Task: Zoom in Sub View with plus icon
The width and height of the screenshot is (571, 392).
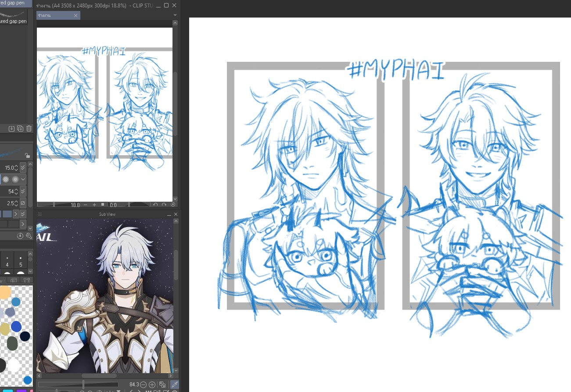Action: (x=152, y=385)
